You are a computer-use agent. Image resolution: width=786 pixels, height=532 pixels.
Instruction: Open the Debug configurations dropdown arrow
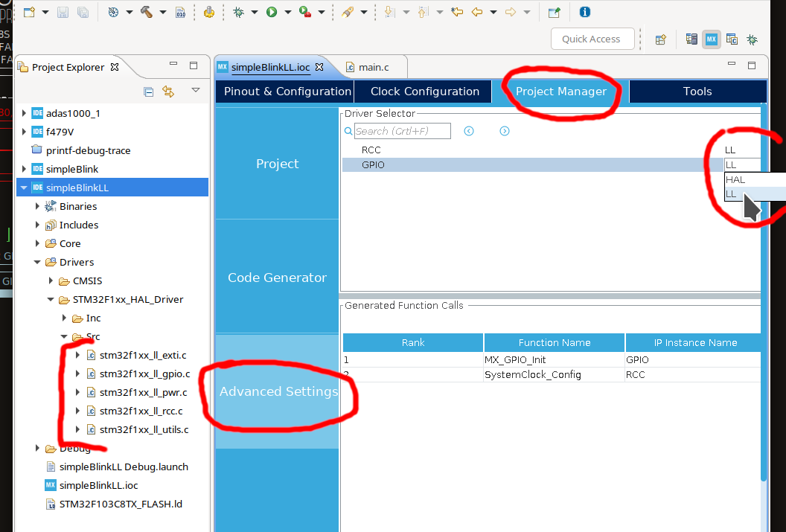254,12
